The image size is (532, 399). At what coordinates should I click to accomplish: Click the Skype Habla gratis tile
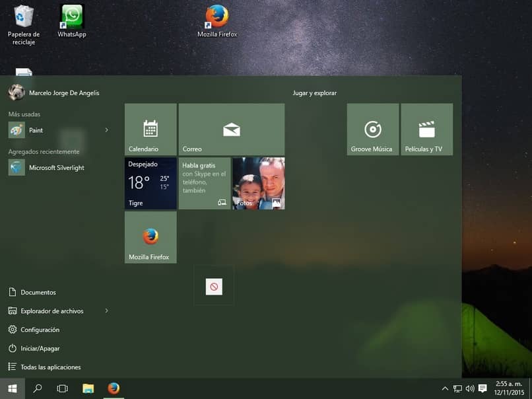click(205, 183)
